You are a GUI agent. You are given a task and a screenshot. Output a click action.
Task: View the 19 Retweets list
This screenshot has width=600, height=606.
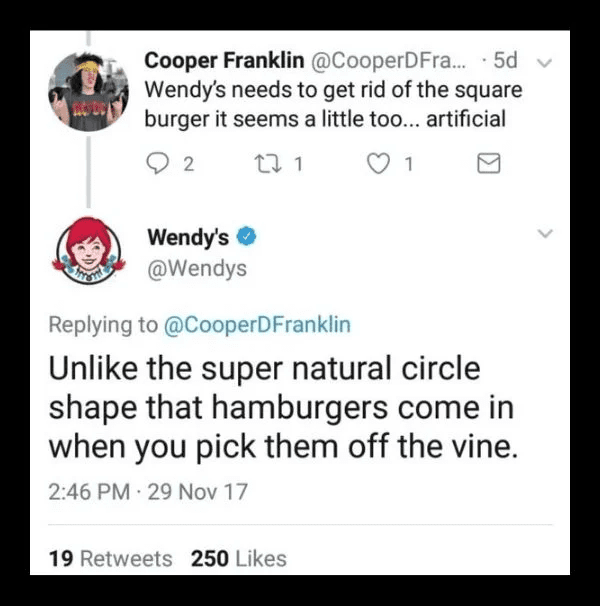click(111, 558)
